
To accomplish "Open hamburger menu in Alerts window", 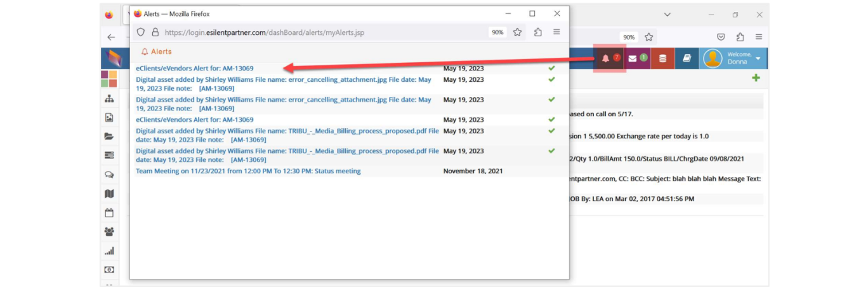I will 556,32.
